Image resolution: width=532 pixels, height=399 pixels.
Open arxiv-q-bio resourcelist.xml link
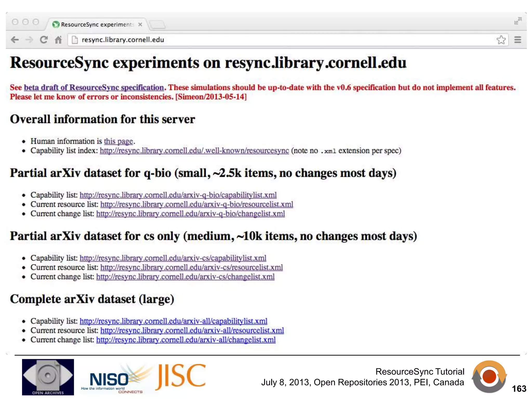[x=197, y=204]
